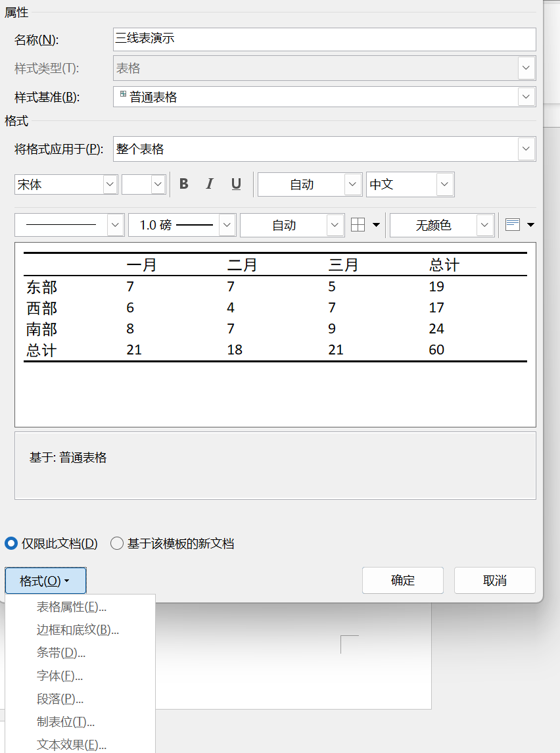Select 仅限此文档 radio button

pyautogui.click(x=11, y=543)
